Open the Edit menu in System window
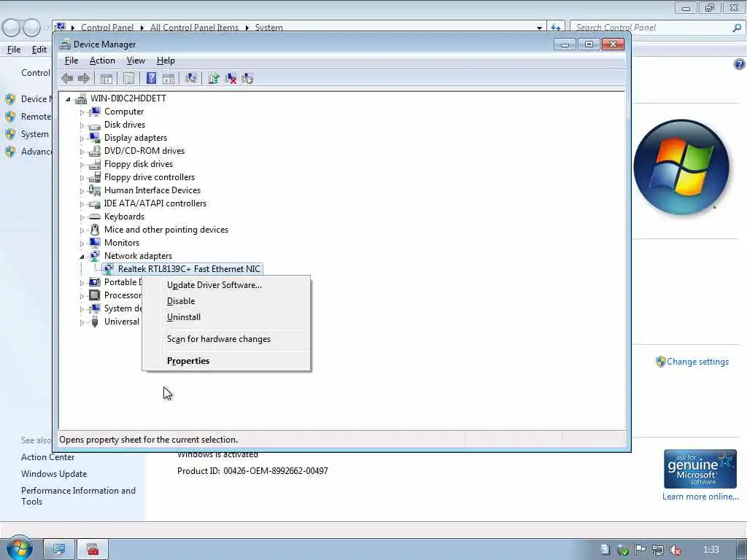747x560 pixels. tap(39, 50)
